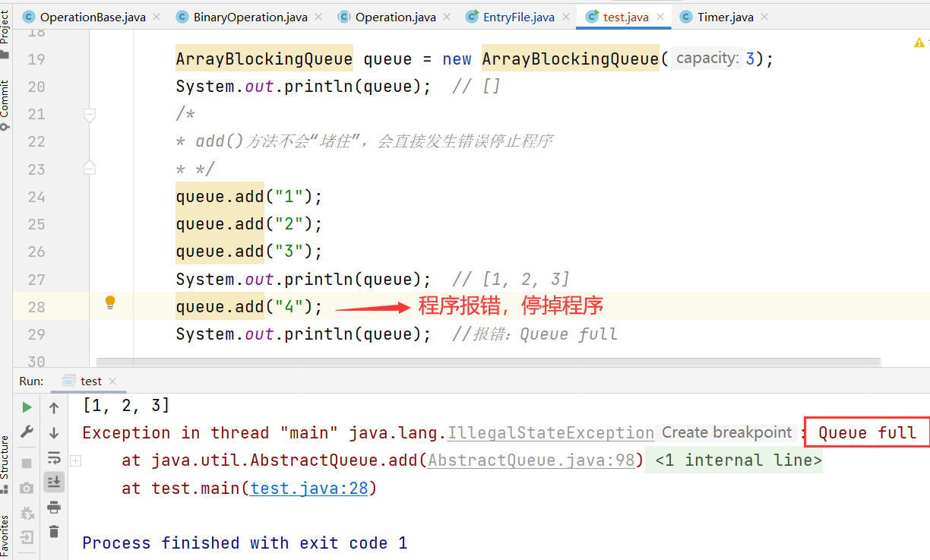930x560 pixels.
Task: Click the Attach Debugger bug icon
Action: (x=27, y=513)
